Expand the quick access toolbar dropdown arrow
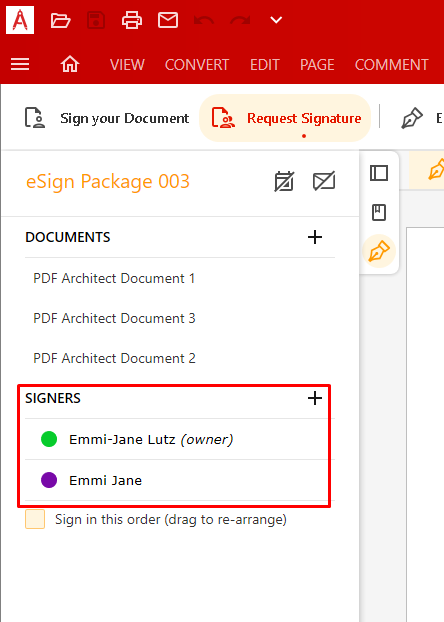Screen dimensions: 444x622 click(x=276, y=20)
